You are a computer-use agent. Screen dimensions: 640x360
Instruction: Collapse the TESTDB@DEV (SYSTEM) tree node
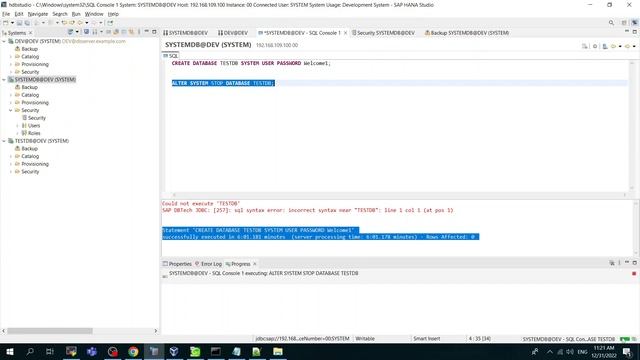(4, 141)
